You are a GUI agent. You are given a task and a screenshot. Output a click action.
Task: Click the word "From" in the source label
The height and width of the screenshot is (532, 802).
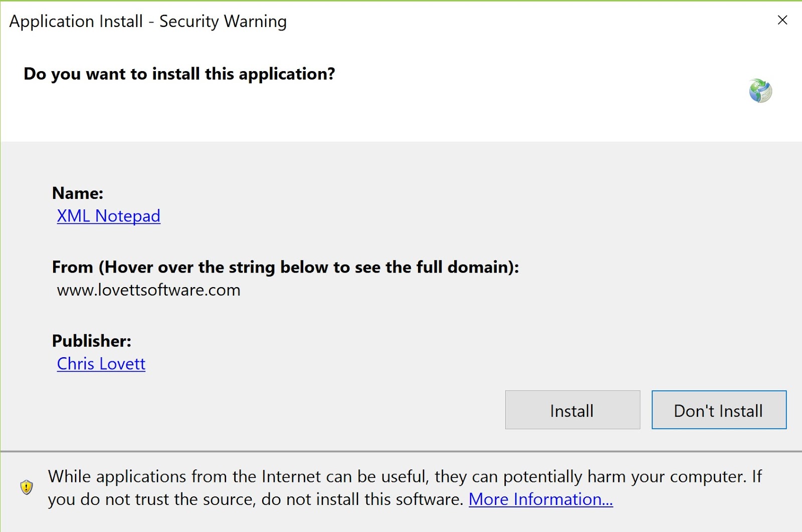(72, 267)
